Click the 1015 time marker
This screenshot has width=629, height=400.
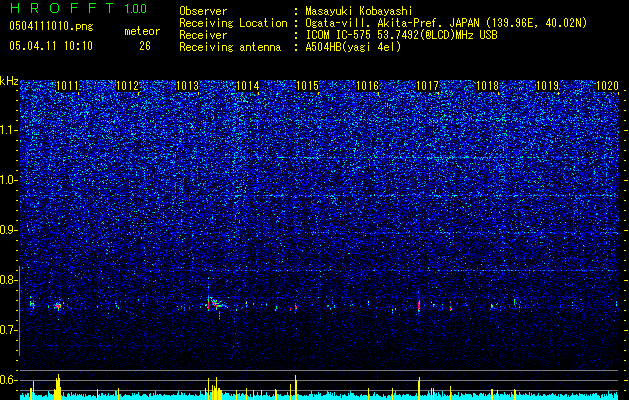tap(307, 86)
